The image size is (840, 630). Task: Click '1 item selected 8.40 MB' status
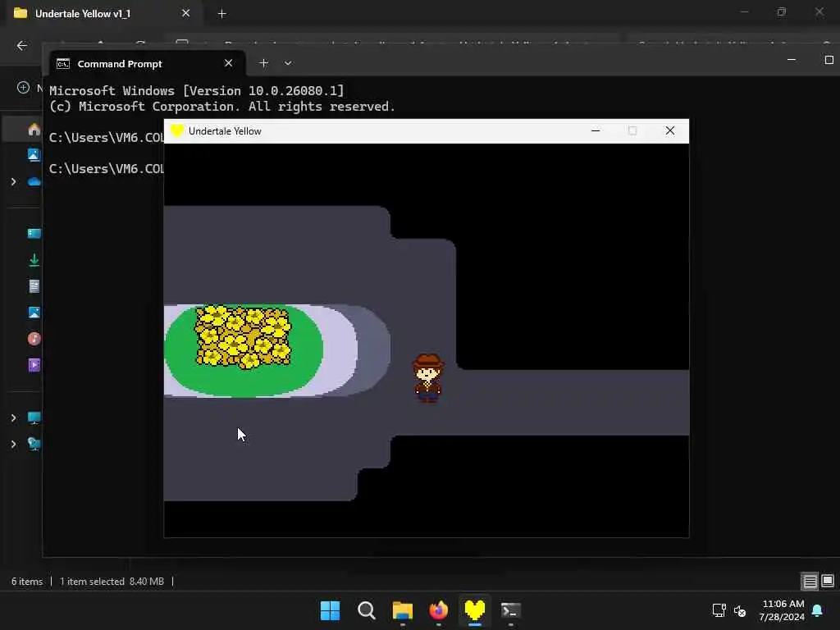pyautogui.click(x=112, y=582)
